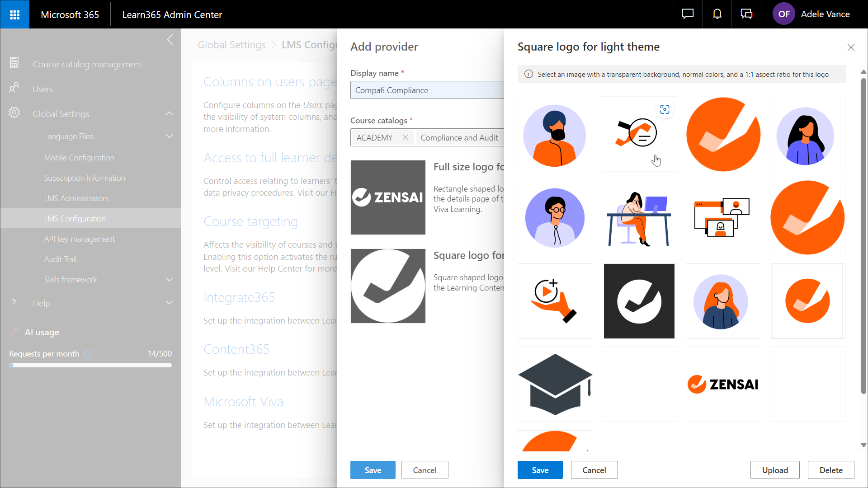Click the notifications bell icon
Viewport: 868px width, 488px height.
tap(717, 14)
